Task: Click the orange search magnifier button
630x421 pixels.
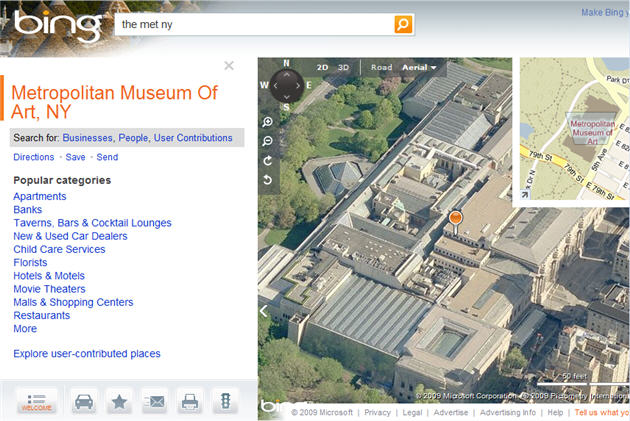Action: [x=403, y=25]
